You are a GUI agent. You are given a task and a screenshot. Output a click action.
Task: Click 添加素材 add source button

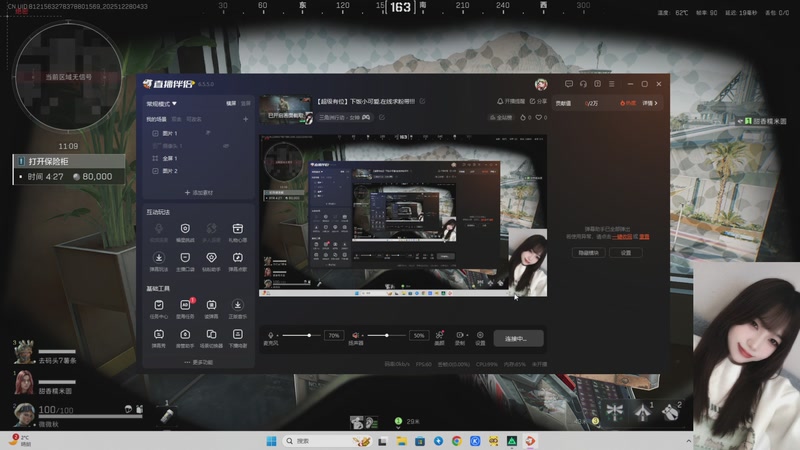pos(198,192)
